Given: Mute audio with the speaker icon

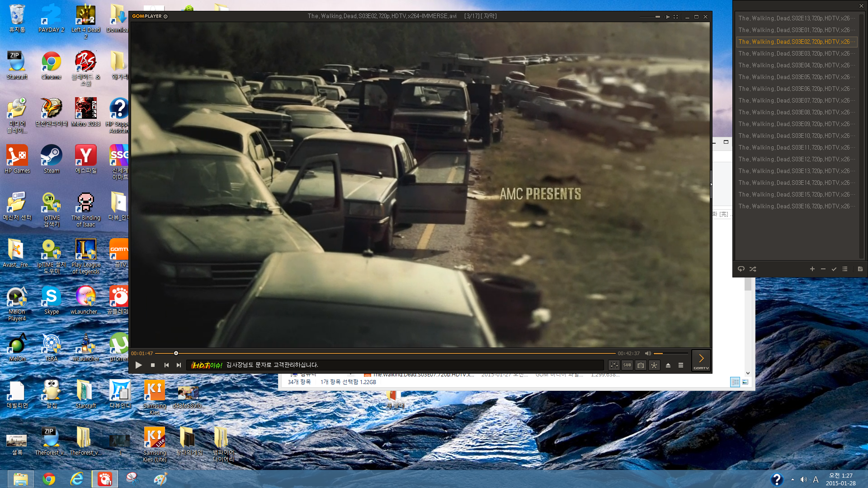Looking at the screenshot, I should [648, 353].
